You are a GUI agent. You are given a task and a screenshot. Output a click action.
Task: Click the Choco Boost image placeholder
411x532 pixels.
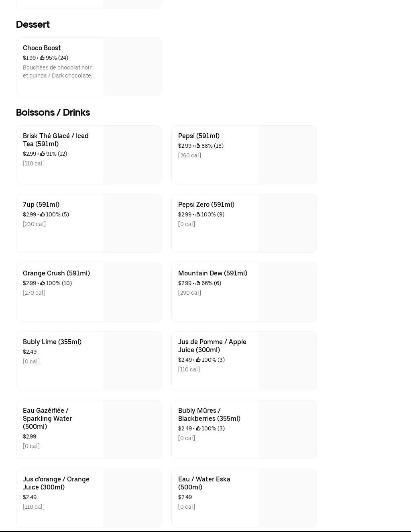point(132,67)
